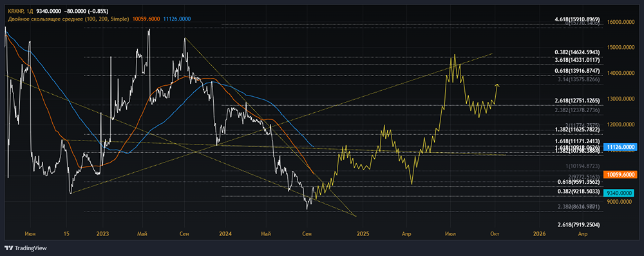The width and height of the screenshot is (644, 256).
Task: Select Fibonacci level 1.618(11171.2413)
Action: [578, 141]
